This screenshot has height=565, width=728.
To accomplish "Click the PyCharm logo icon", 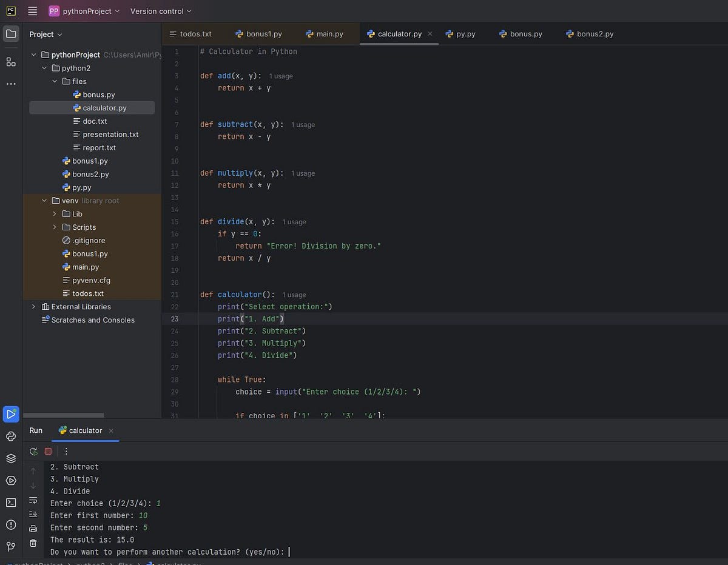I will (x=11, y=11).
